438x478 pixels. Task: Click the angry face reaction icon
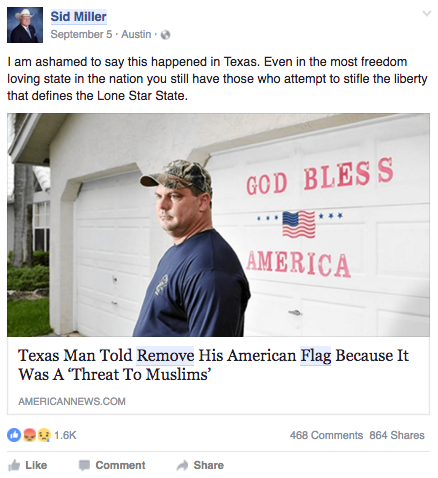pyautogui.click(x=29, y=435)
